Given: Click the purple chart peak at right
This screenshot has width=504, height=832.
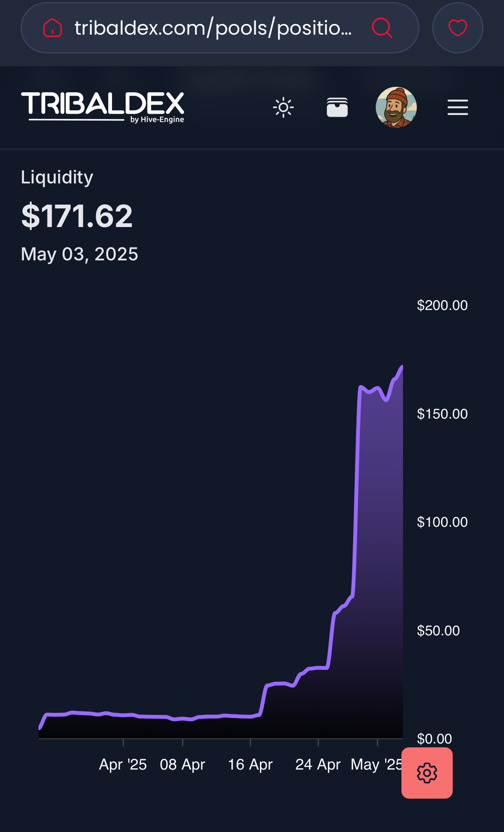Looking at the screenshot, I should pyautogui.click(x=401, y=368).
